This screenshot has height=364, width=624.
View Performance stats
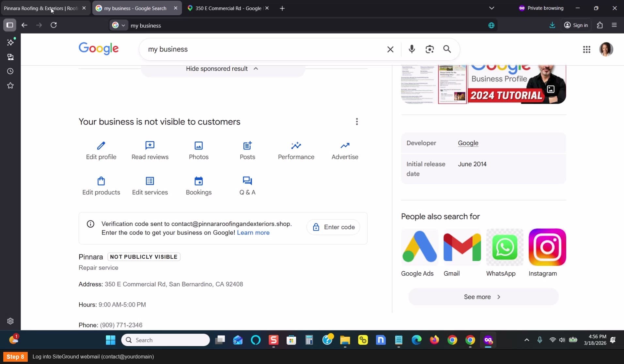pyautogui.click(x=296, y=151)
